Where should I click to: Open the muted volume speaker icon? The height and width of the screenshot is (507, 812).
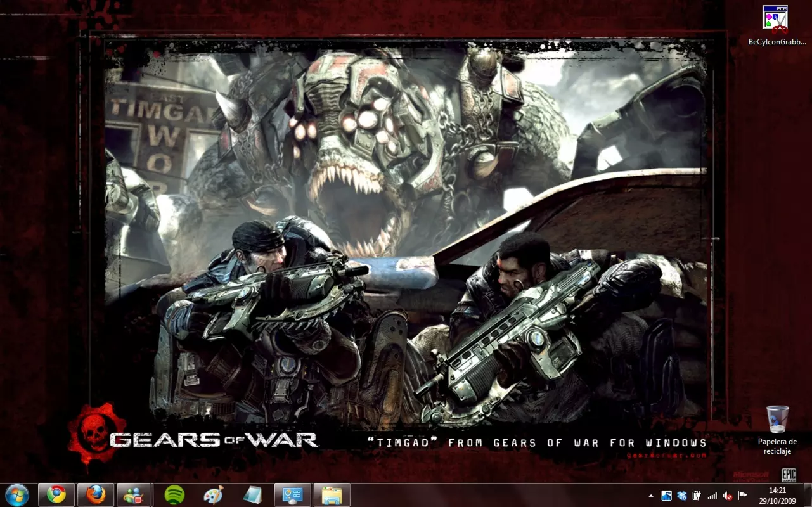pyautogui.click(x=728, y=496)
